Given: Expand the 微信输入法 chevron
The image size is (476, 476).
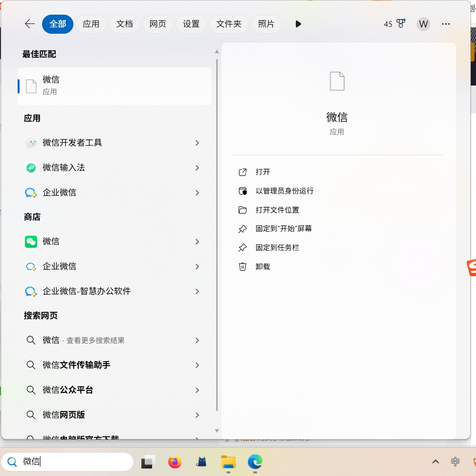Looking at the screenshot, I should (x=197, y=168).
